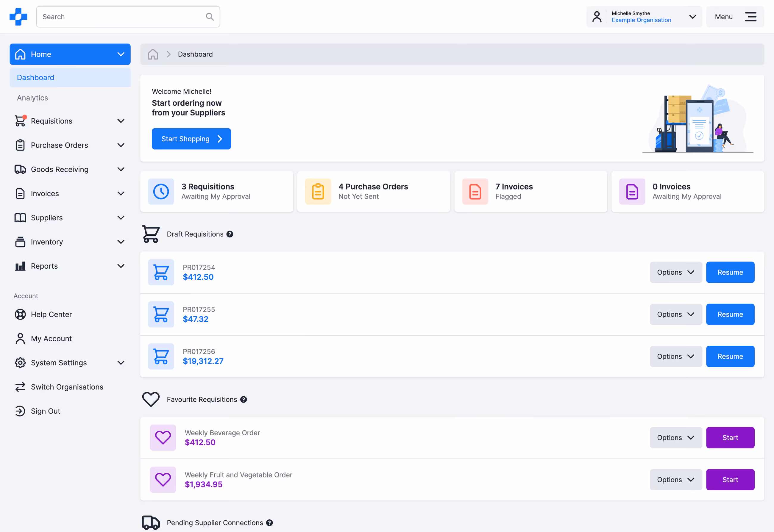Image resolution: width=774 pixels, height=532 pixels.
Task: Click the clock icon on Requisitions card
Action: (x=161, y=192)
